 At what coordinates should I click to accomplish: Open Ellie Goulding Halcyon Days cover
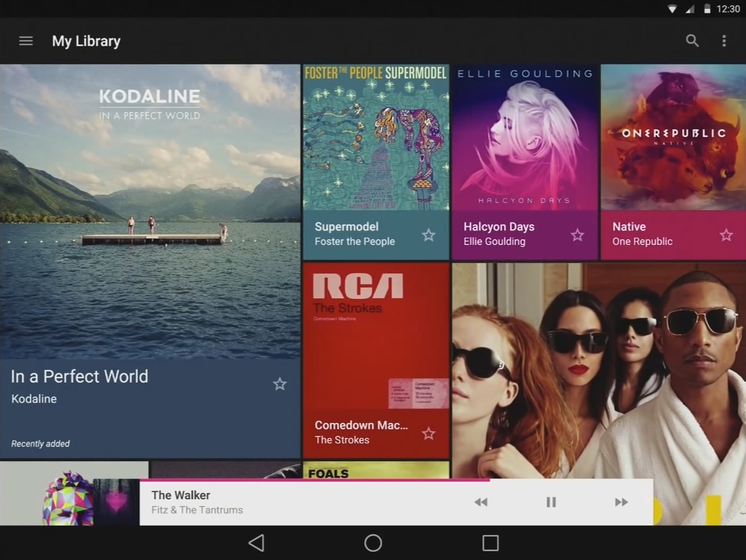(x=524, y=137)
